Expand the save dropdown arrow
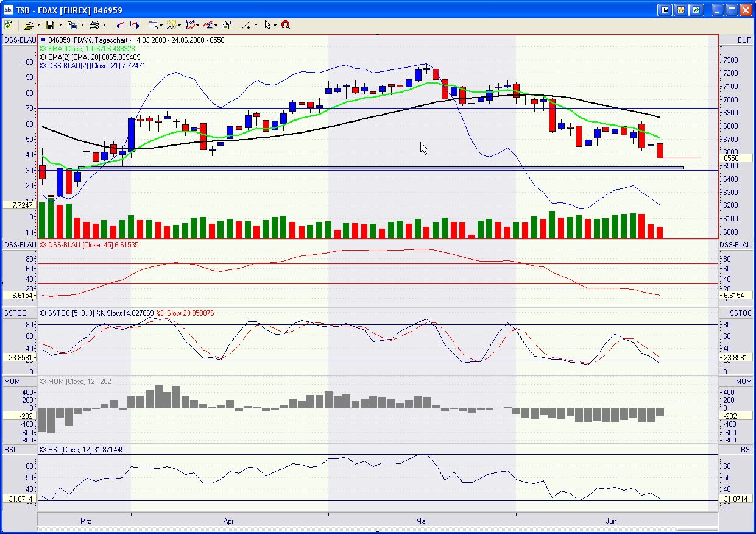 coord(60,25)
